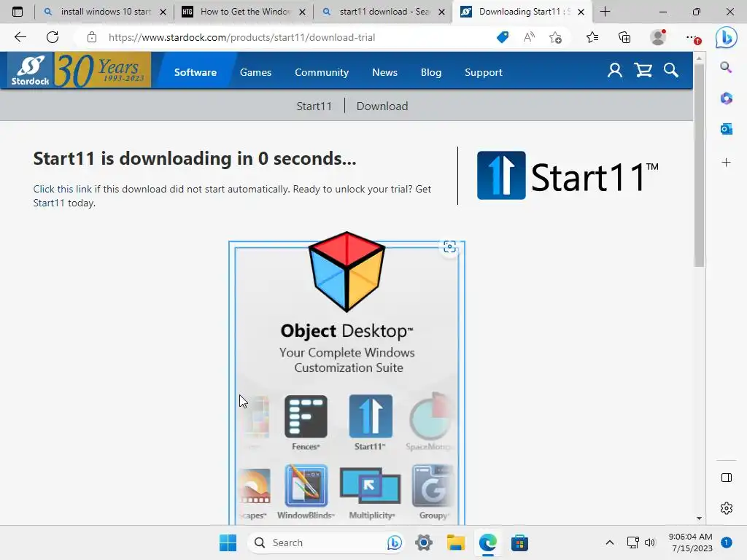This screenshot has width=747, height=560.
Task: Open Outlook in the Edge sidebar
Action: coord(726,129)
